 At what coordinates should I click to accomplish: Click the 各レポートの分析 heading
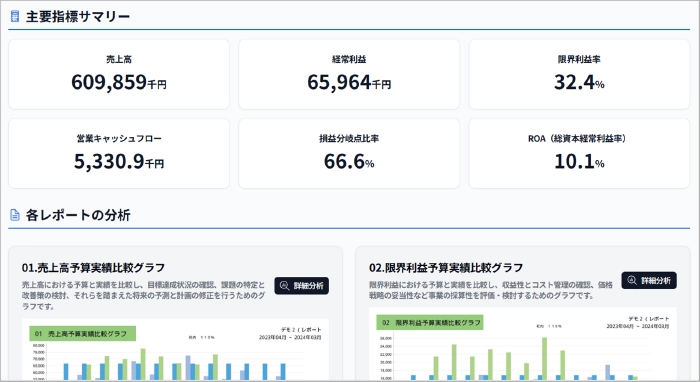(78, 215)
